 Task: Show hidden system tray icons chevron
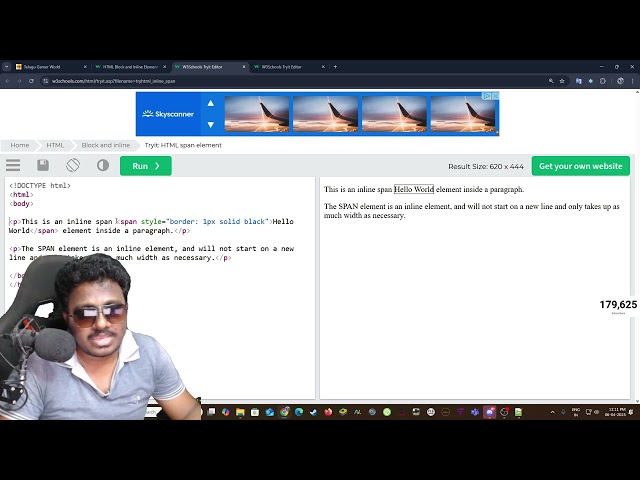pos(553,412)
